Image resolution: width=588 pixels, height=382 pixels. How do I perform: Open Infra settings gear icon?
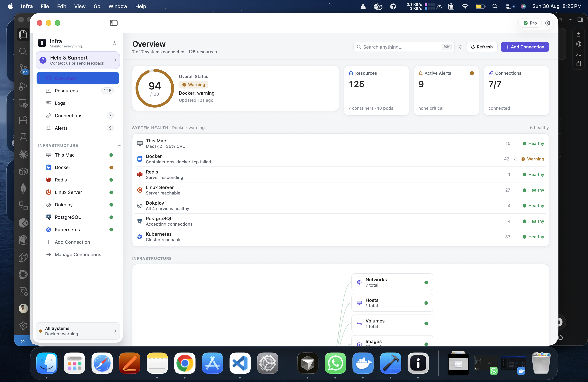548,23
